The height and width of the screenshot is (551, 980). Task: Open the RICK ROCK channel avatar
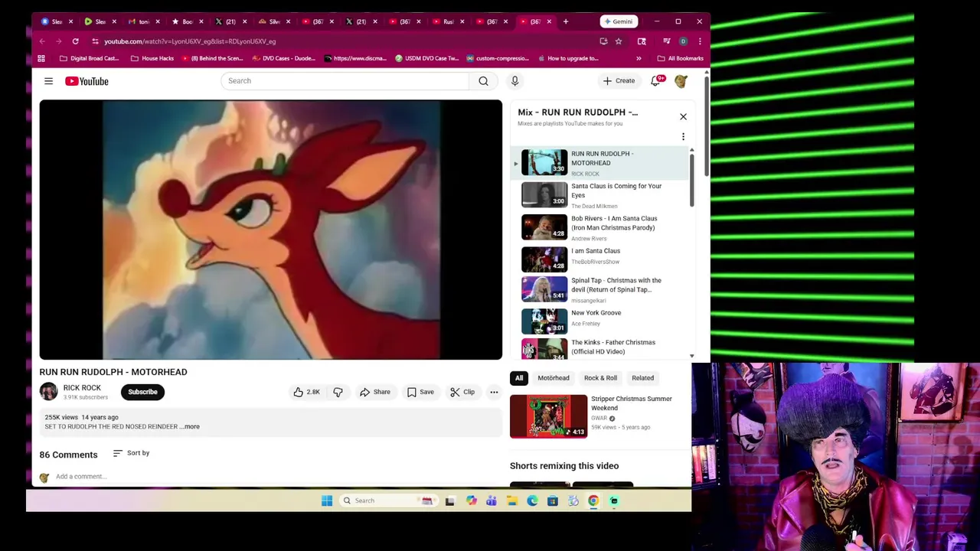(48, 392)
